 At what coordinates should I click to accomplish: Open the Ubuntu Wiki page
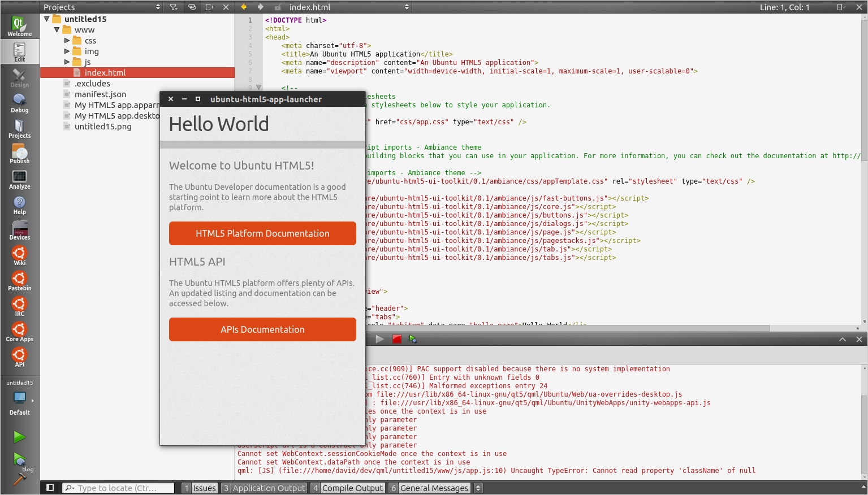tap(19, 255)
